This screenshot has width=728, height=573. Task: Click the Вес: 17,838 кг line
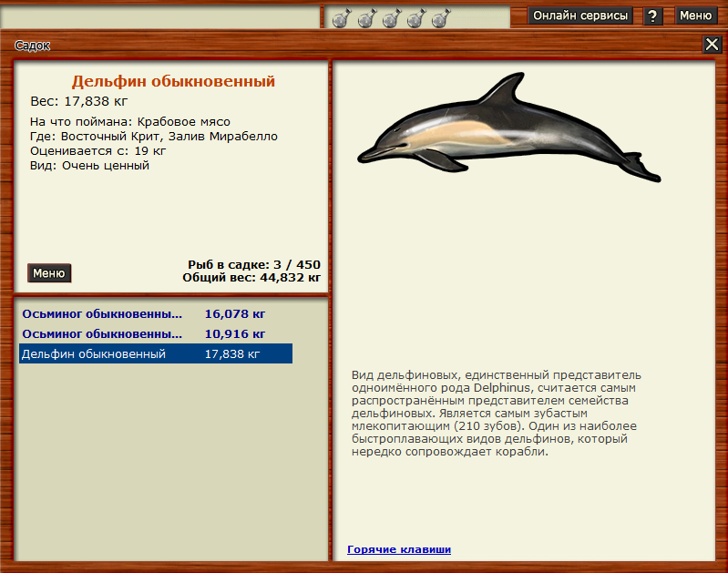pyautogui.click(x=79, y=101)
